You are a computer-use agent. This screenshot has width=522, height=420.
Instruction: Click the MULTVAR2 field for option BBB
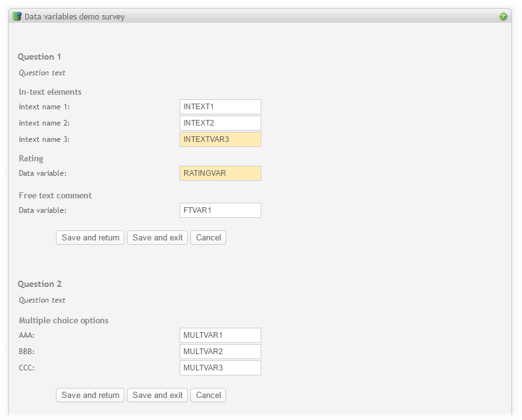coord(220,352)
